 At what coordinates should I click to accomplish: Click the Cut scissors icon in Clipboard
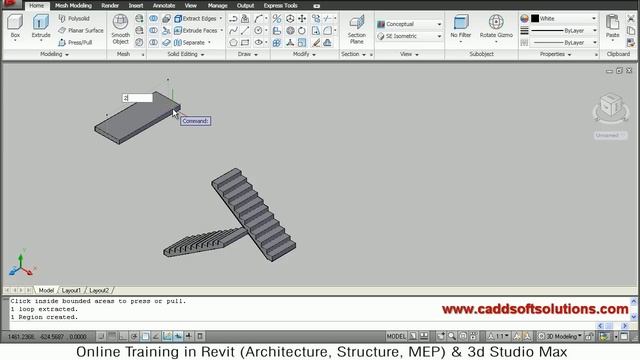[x=631, y=18]
